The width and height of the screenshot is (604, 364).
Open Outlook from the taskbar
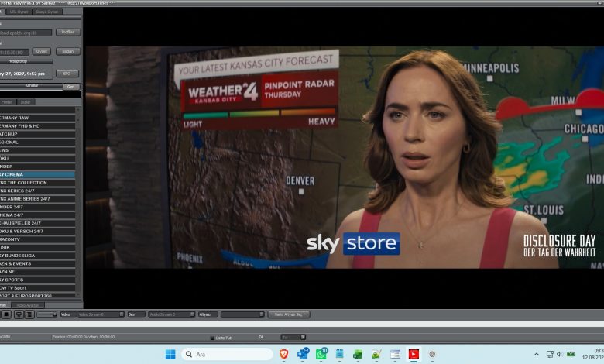(303, 354)
